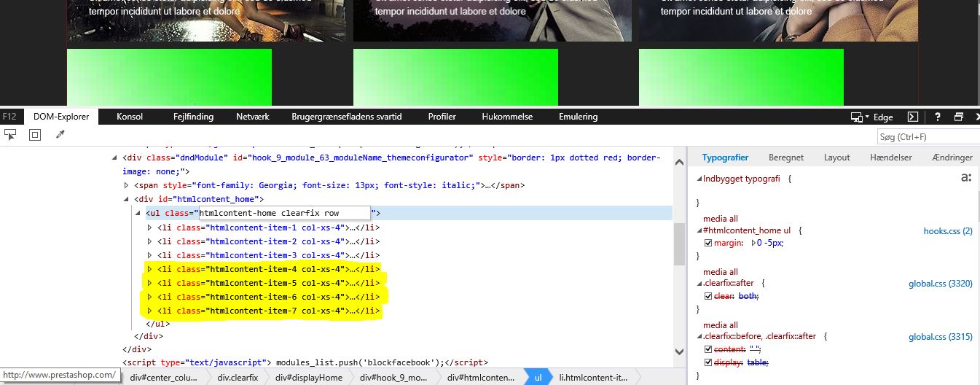
Task: Expand the margin shorthand value triangle
Action: click(x=754, y=243)
